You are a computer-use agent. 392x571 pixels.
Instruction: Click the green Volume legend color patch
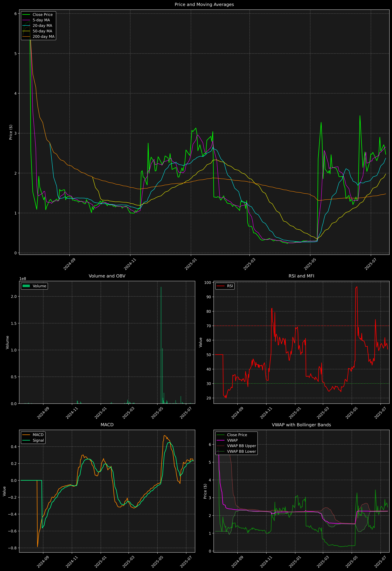[x=26, y=286]
